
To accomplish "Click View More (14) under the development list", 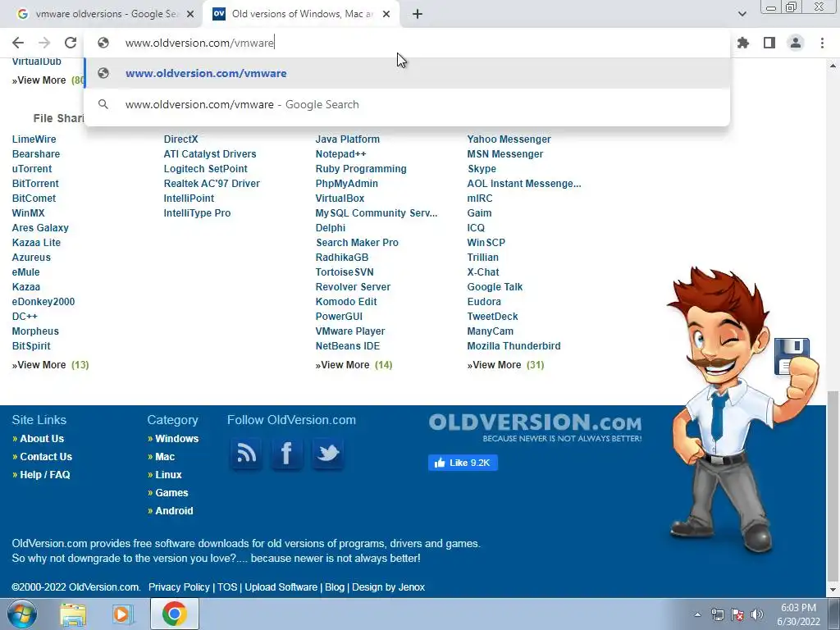I will pyautogui.click(x=354, y=365).
